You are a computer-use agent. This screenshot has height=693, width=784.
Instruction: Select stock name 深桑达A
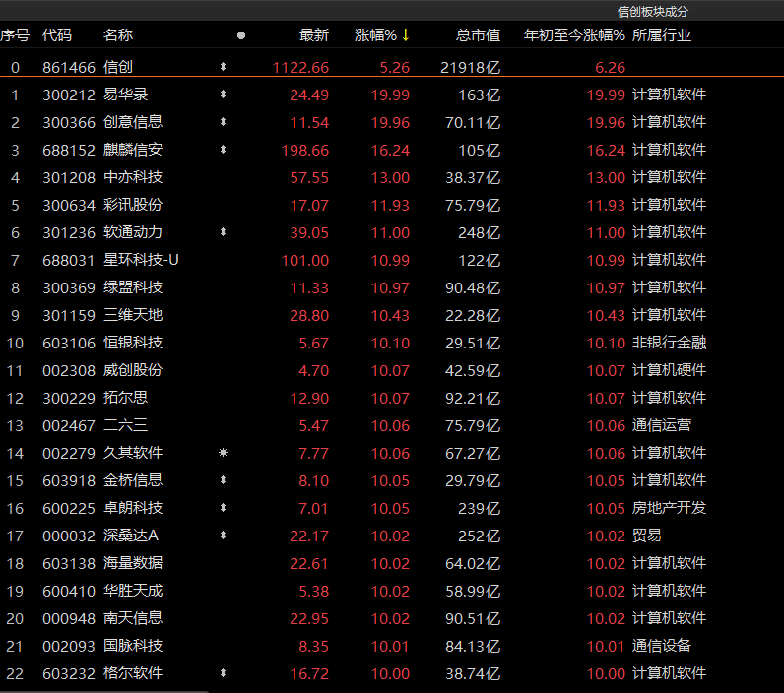pyautogui.click(x=131, y=535)
